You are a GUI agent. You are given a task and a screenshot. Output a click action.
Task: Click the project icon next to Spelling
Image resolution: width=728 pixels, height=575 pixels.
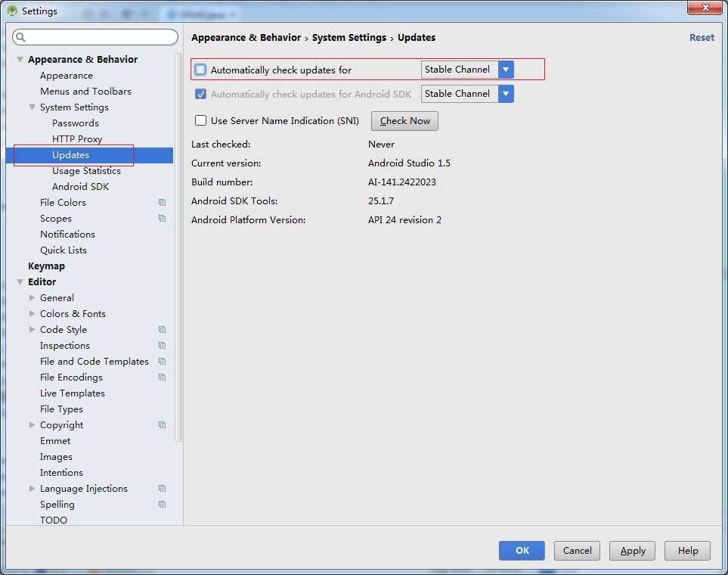[162, 504]
